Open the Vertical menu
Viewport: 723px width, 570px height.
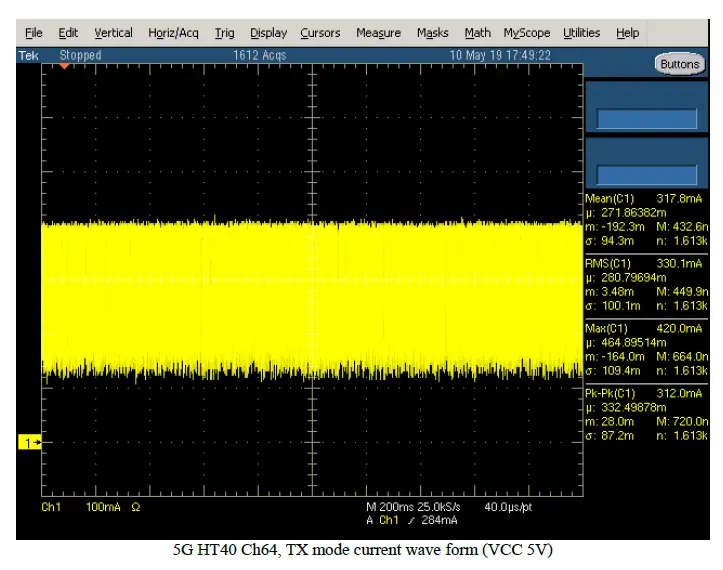[112, 33]
